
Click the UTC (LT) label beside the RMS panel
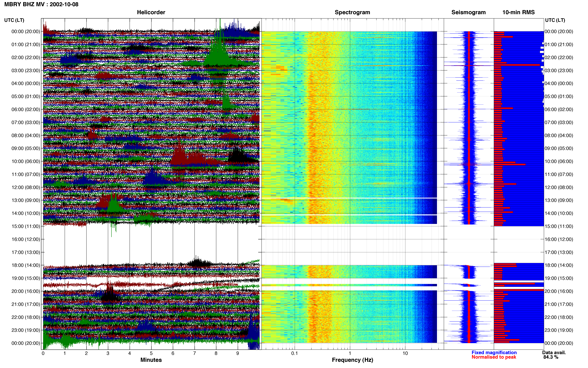(x=555, y=20)
